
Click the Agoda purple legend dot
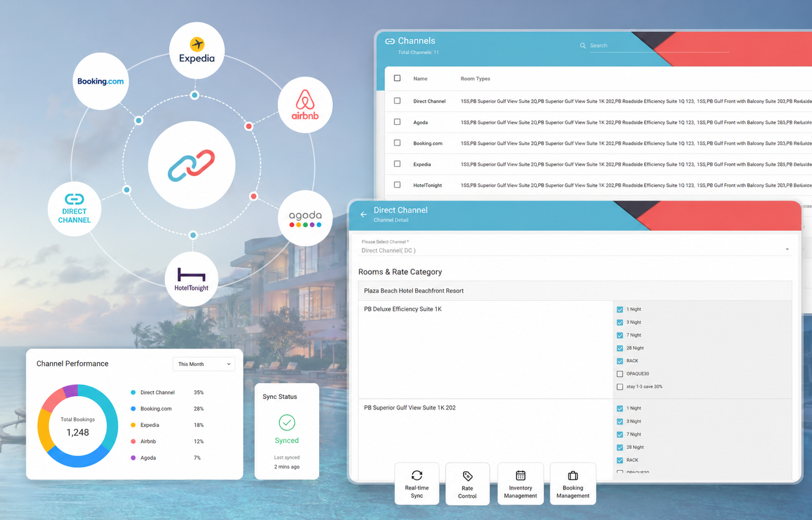point(133,458)
